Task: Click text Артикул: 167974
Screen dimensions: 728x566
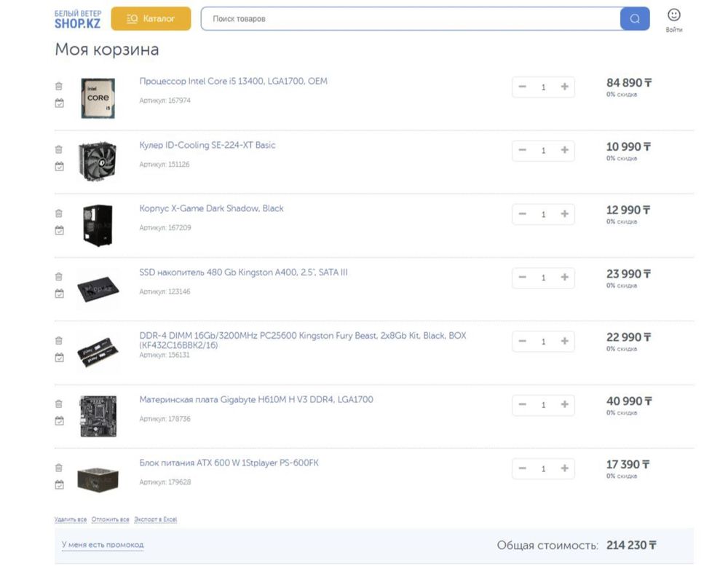Action: pyautogui.click(x=165, y=101)
